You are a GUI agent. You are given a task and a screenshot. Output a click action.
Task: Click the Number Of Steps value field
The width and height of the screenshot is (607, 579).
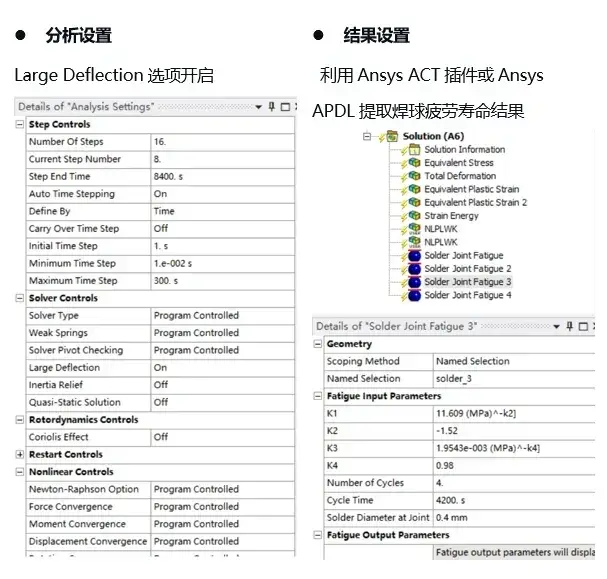click(x=222, y=142)
